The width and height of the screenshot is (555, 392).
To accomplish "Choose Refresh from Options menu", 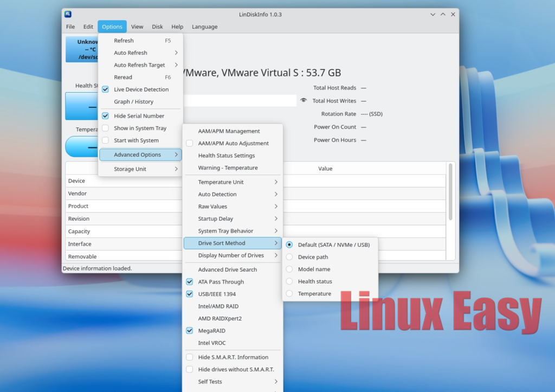I will coord(140,41).
